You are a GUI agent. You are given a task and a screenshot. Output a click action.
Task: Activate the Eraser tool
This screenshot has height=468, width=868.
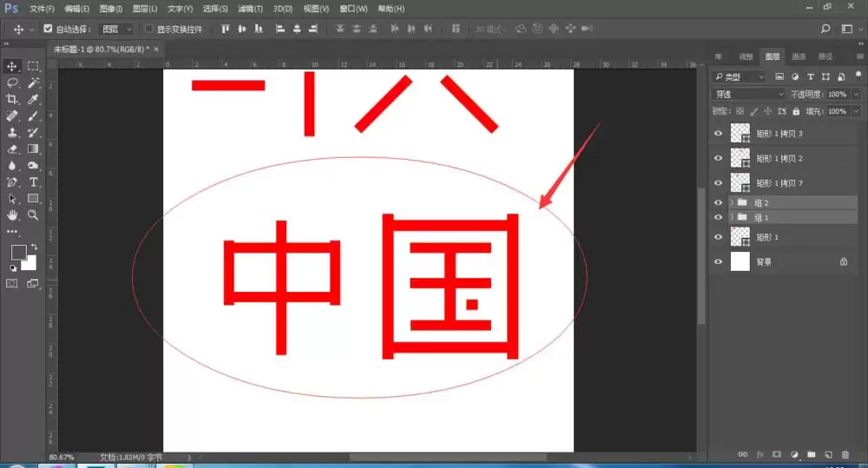pos(11,149)
